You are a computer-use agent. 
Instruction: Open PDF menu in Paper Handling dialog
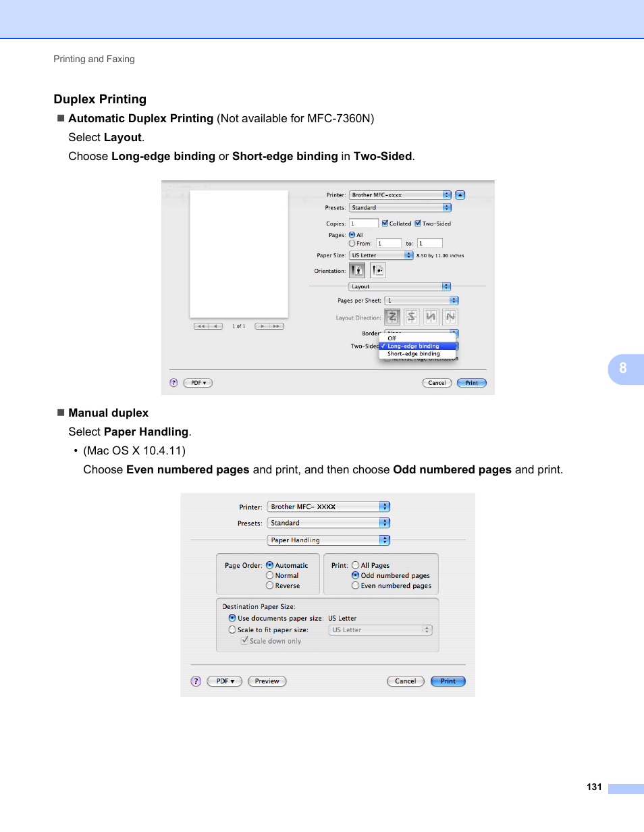pos(225,681)
